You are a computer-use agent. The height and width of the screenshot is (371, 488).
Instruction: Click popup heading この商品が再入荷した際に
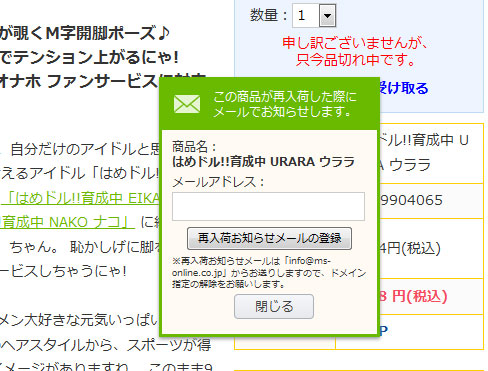click(285, 97)
